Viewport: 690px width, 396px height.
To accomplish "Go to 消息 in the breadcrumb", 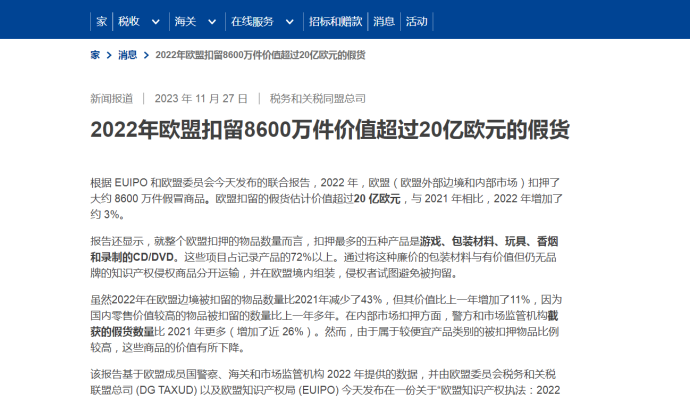I will point(128,55).
